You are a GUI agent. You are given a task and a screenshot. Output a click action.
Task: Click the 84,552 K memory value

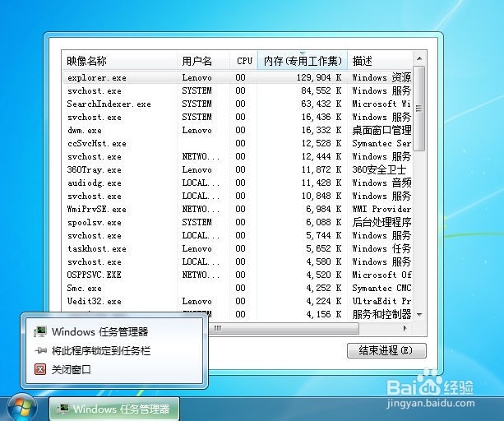coord(321,90)
